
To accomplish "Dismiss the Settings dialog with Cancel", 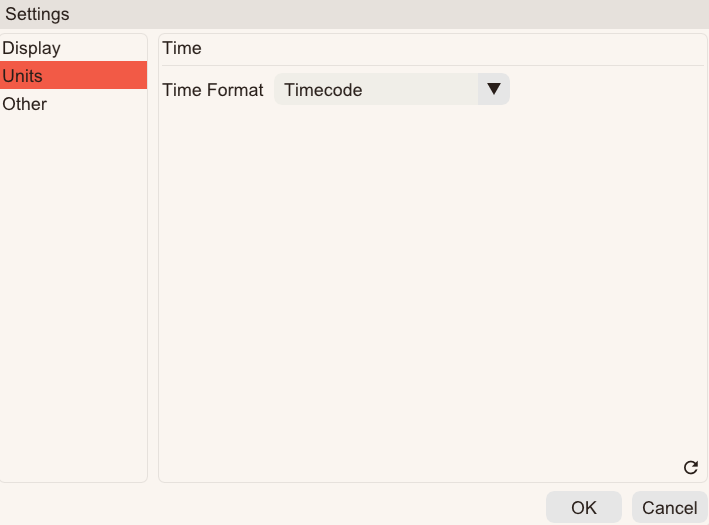I will (x=670, y=508).
